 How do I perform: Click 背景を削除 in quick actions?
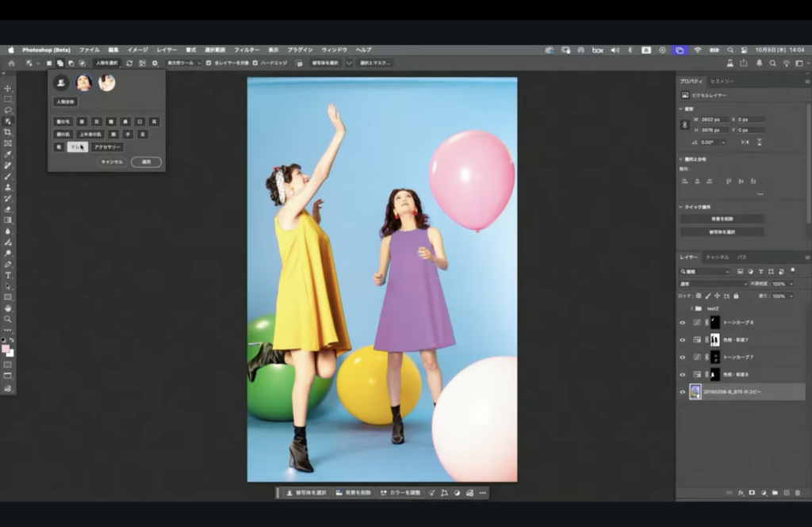click(722, 219)
